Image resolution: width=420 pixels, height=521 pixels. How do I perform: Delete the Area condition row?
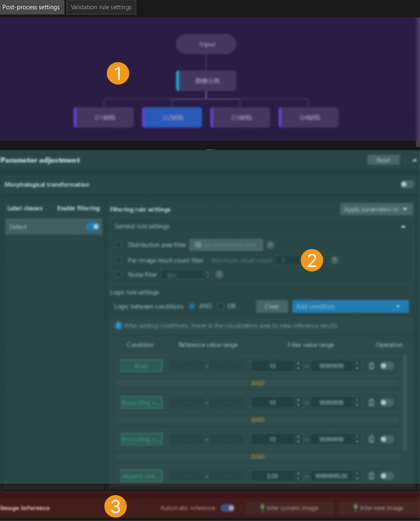(x=371, y=366)
